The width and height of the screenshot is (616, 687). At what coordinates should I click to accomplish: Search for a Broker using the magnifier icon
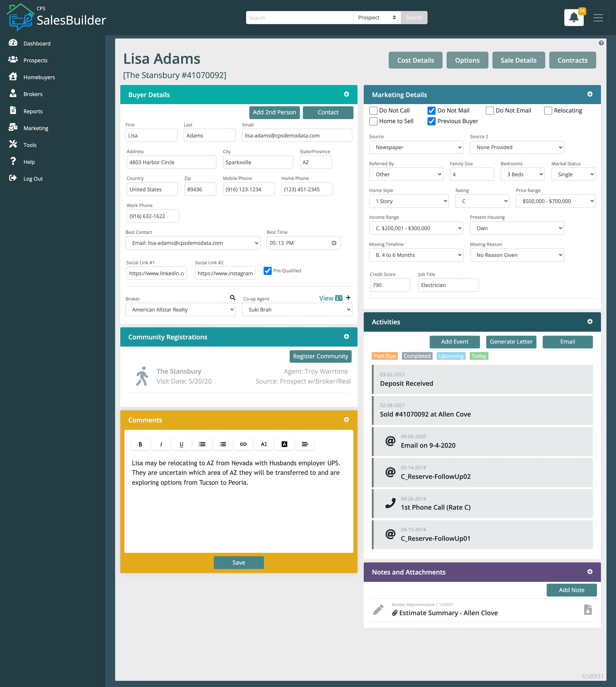[x=232, y=297]
